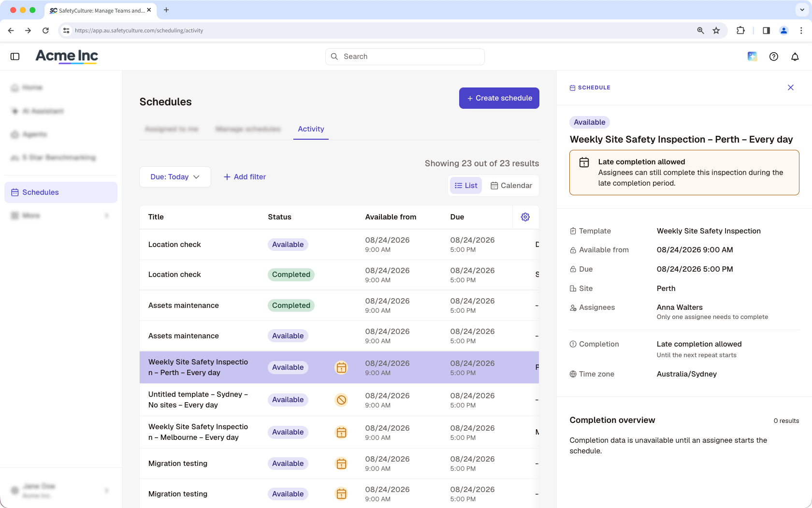This screenshot has height=508, width=812.
Task: Open AI Assistant in the sidebar
Action: coord(61,111)
